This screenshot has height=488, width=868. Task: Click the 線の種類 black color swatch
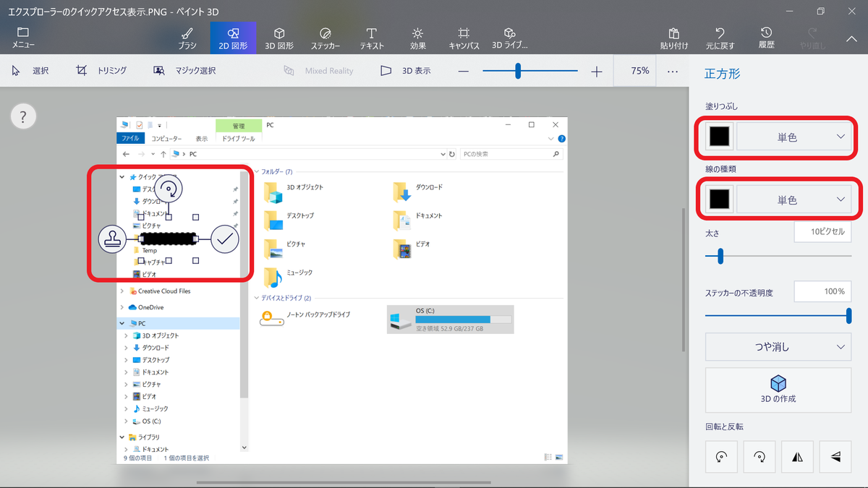pyautogui.click(x=720, y=199)
